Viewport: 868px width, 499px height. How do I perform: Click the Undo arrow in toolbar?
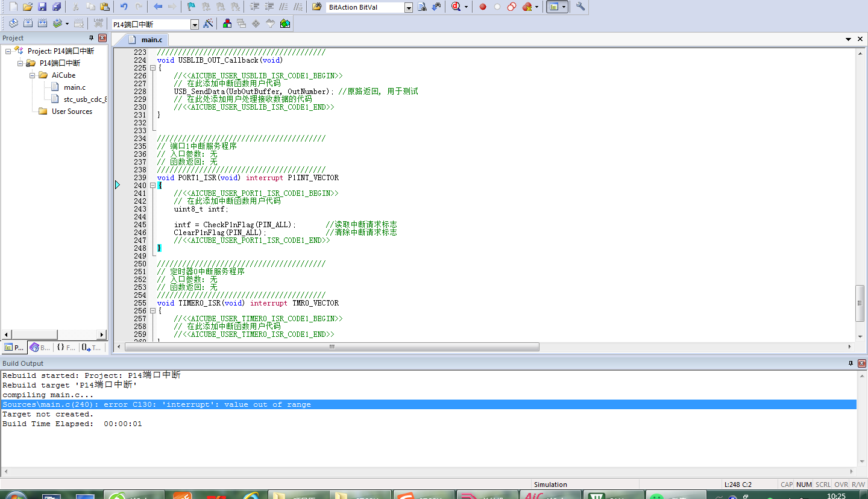[124, 7]
